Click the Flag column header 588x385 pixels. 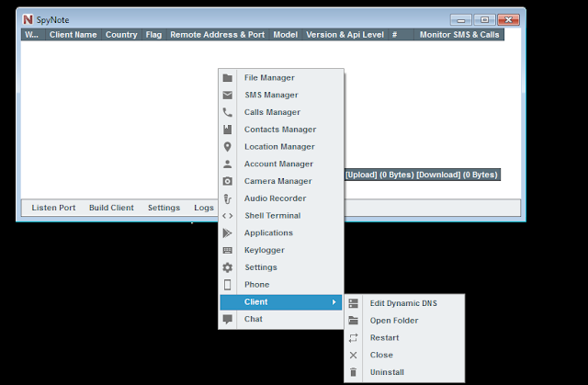pyautogui.click(x=153, y=35)
